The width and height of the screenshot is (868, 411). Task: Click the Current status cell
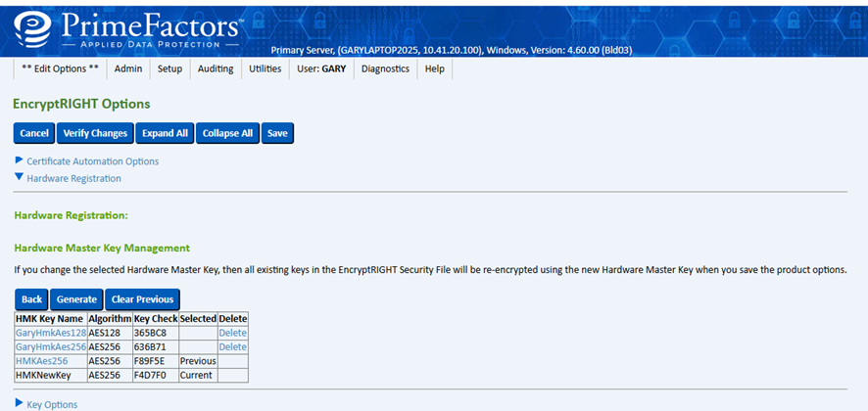click(x=198, y=375)
